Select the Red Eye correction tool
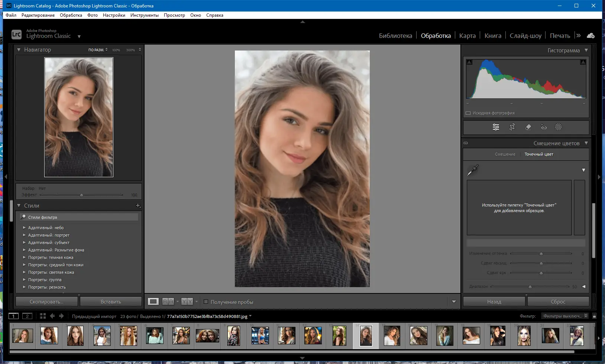 click(x=543, y=127)
